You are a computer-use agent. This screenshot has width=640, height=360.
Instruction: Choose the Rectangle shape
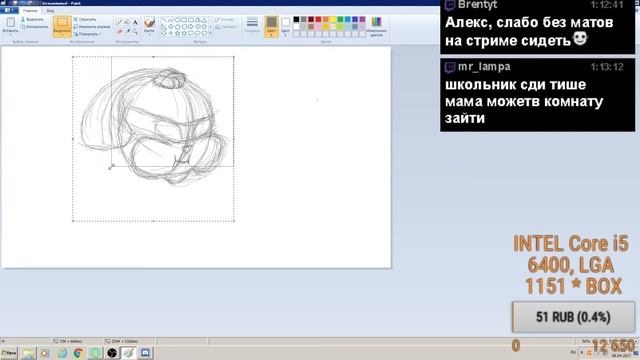[184, 20]
